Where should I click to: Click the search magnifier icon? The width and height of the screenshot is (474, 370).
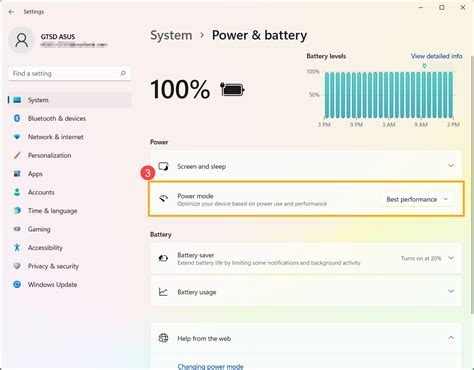click(123, 73)
